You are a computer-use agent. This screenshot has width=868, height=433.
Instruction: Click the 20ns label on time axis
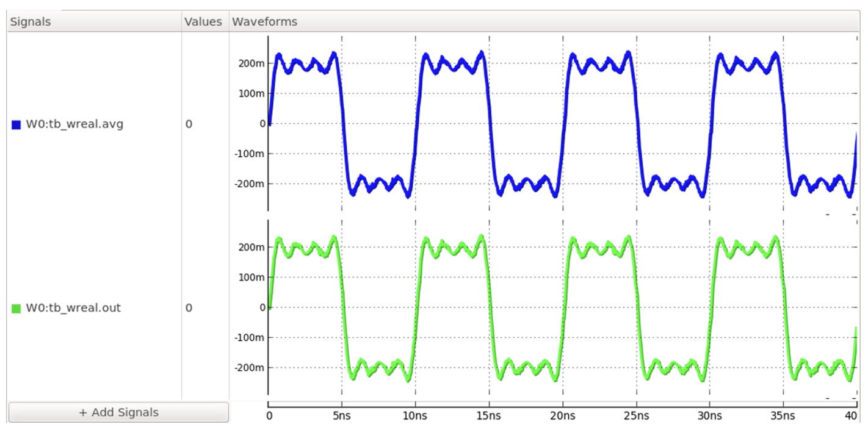(x=562, y=416)
